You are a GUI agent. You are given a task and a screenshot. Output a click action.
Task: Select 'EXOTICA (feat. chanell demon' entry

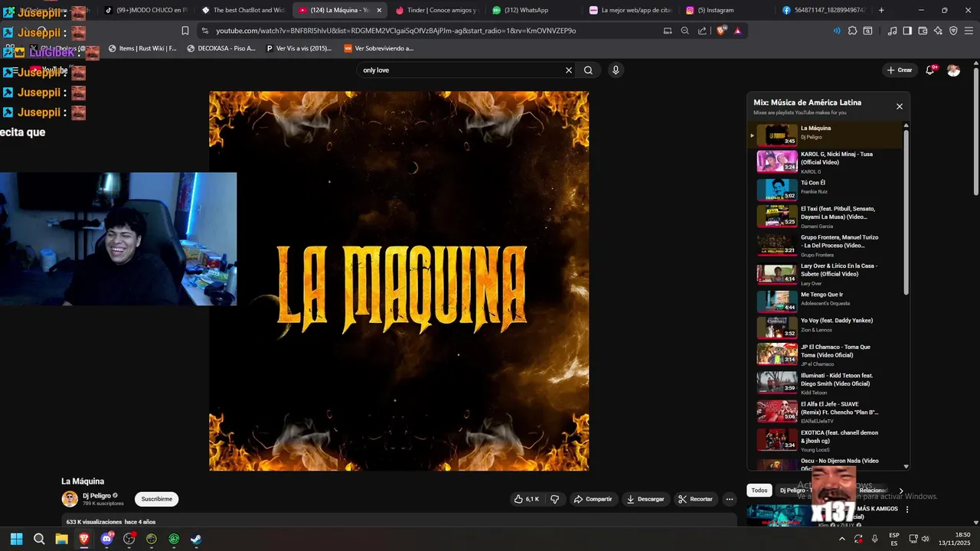pyautogui.click(x=825, y=440)
